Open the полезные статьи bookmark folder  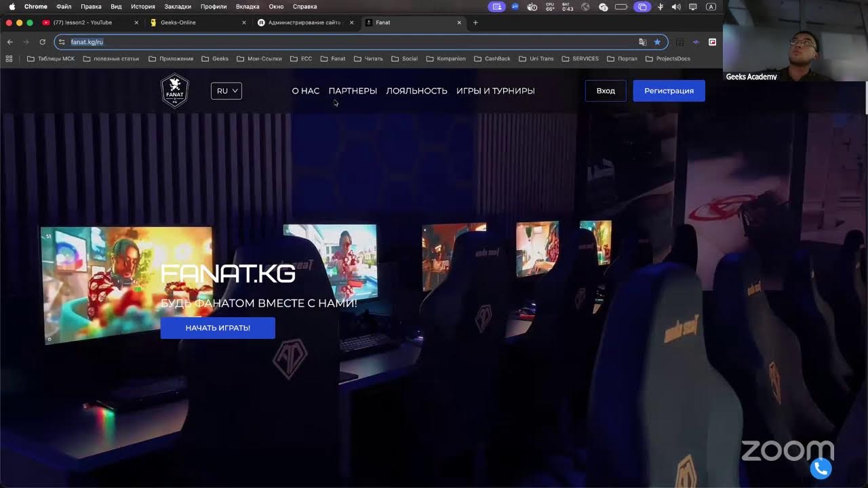(x=111, y=59)
